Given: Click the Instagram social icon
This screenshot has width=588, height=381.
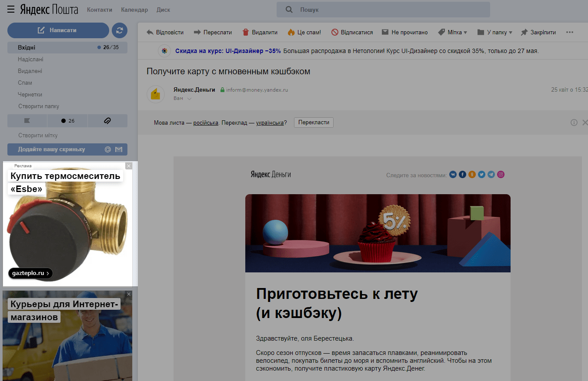Looking at the screenshot, I should pyautogui.click(x=501, y=175).
